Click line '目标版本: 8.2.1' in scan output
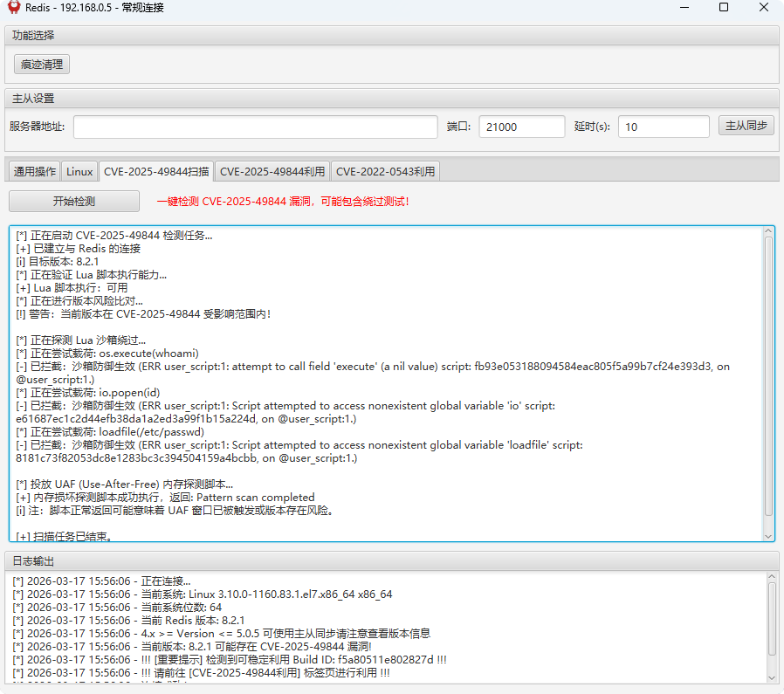The height and width of the screenshot is (694, 784). [58, 262]
